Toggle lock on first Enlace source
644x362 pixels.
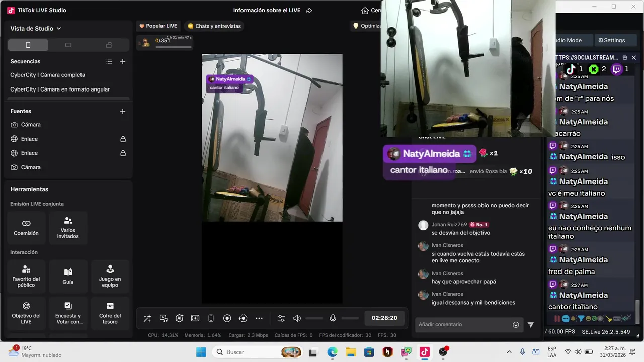coord(123,139)
